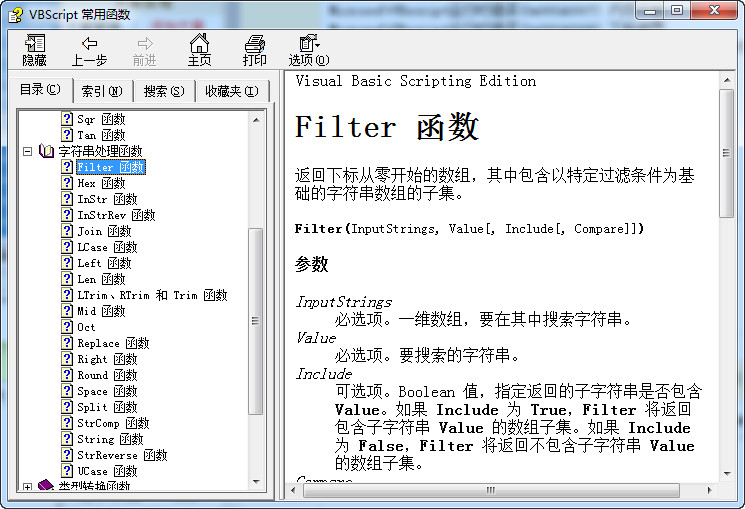Click the Right 函数 topic icon
The width and height of the screenshot is (745, 509).
pyautogui.click(x=67, y=359)
